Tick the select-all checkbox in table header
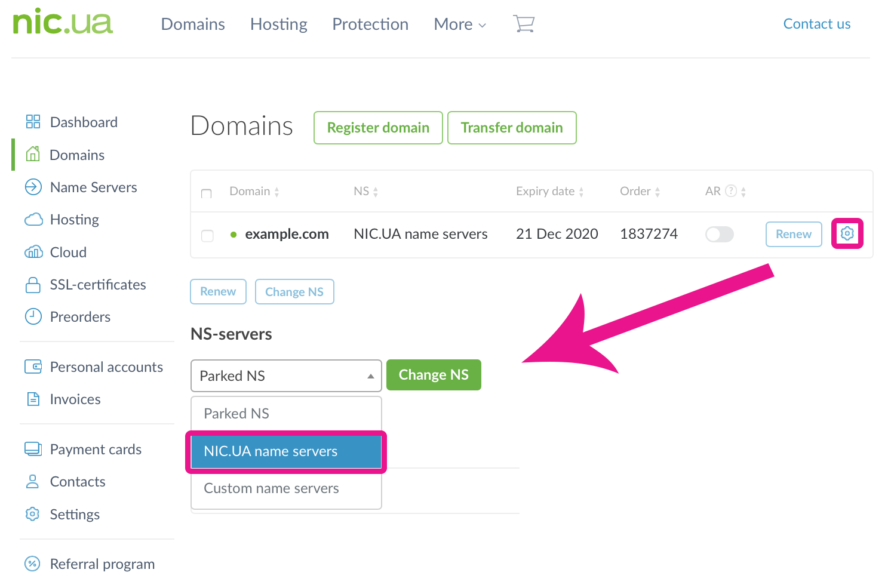This screenshot has height=588, width=891. (x=207, y=193)
